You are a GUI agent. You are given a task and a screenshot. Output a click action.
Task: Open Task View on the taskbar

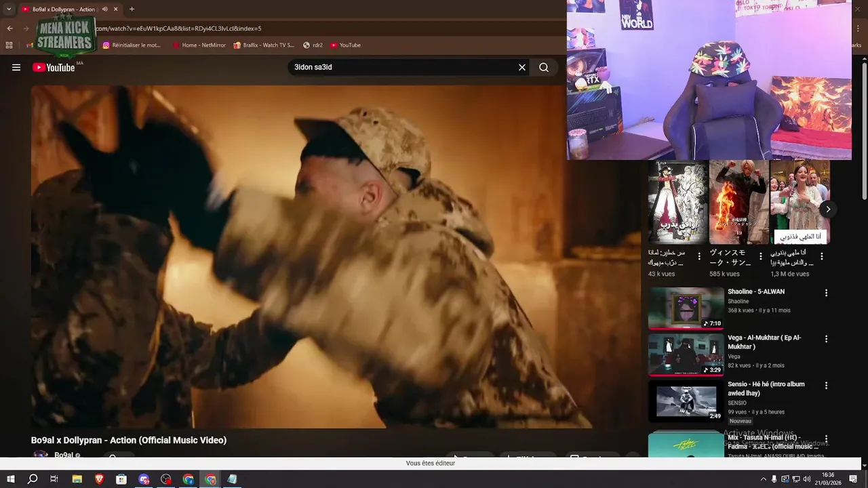pyautogui.click(x=54, y=479)
